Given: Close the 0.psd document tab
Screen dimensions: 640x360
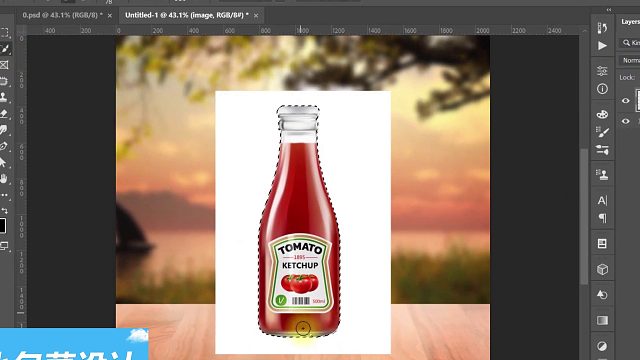Looking at the screenshot, I should coord(110,16).
